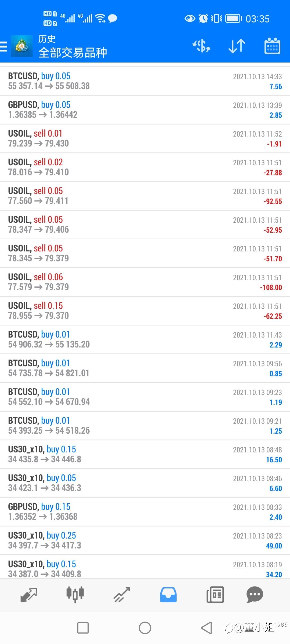
Task: Open the calendar date range picker
Action: click(x=272, y=46)
